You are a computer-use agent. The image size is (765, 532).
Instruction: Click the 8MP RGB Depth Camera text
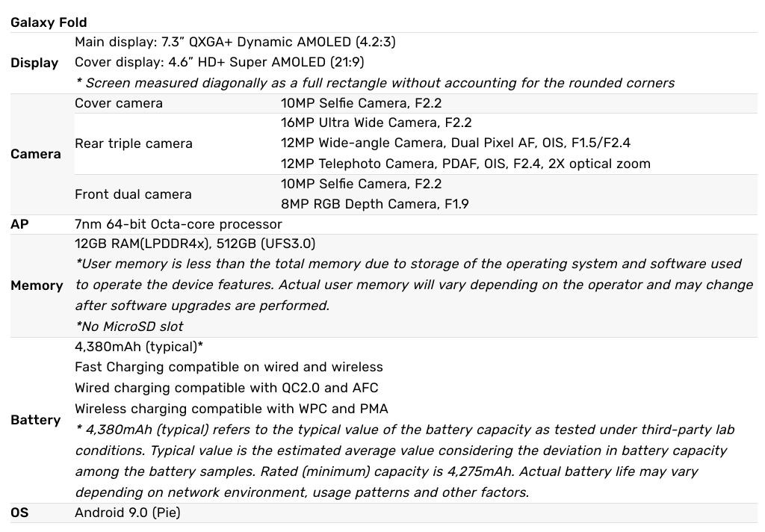point(374,203)
